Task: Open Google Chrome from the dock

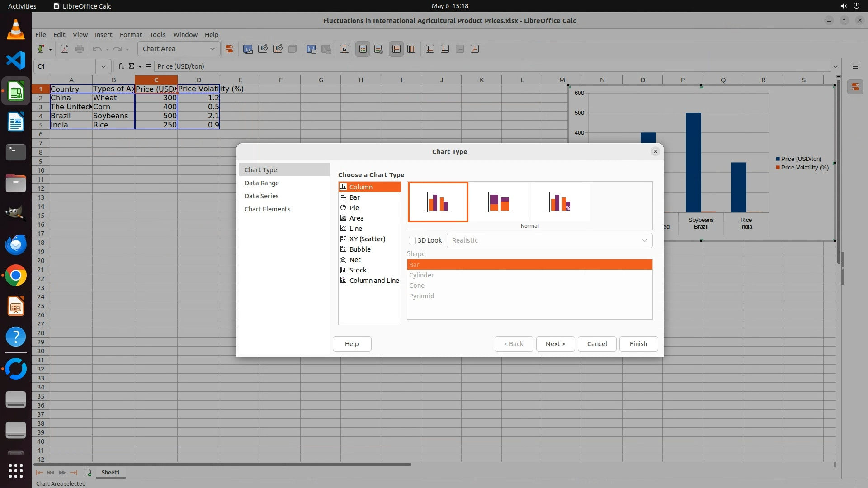Action: (x=16, y=276)
